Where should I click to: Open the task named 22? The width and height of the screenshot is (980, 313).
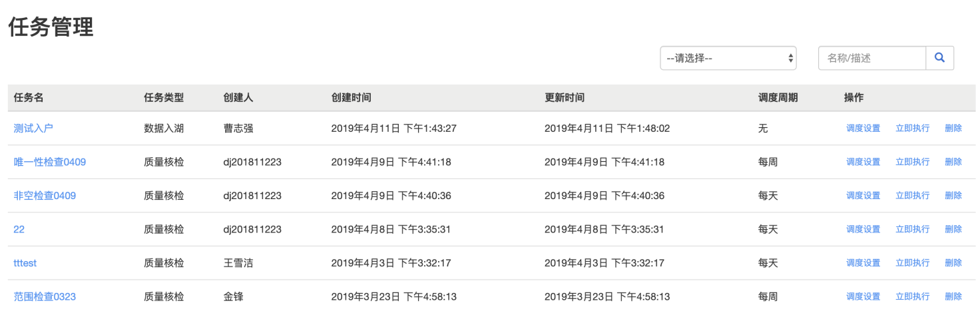[19, 229]
